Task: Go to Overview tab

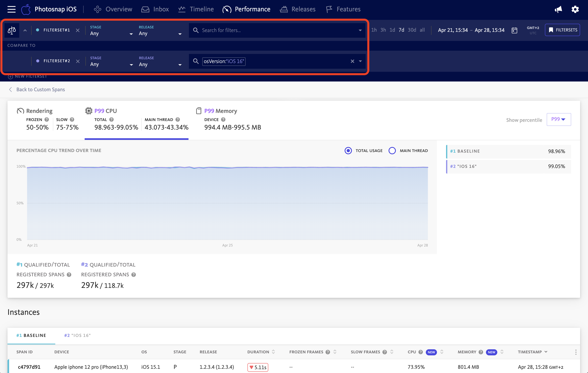Action: coord(113,9)
